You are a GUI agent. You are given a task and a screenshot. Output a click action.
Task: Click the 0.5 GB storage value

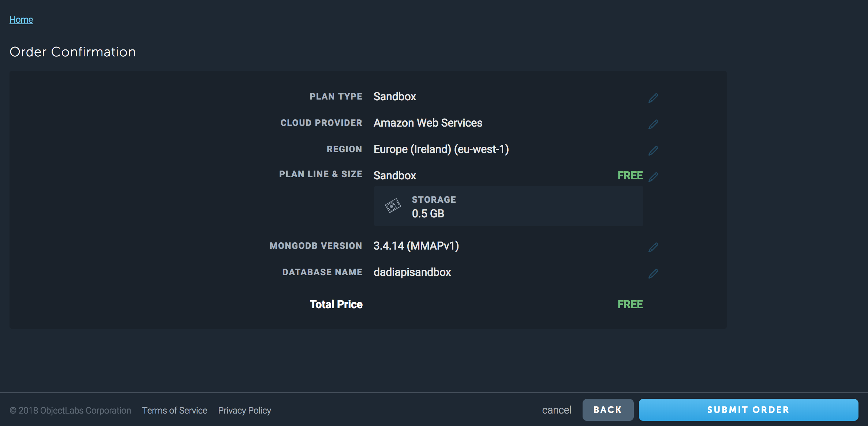point(428,214)
